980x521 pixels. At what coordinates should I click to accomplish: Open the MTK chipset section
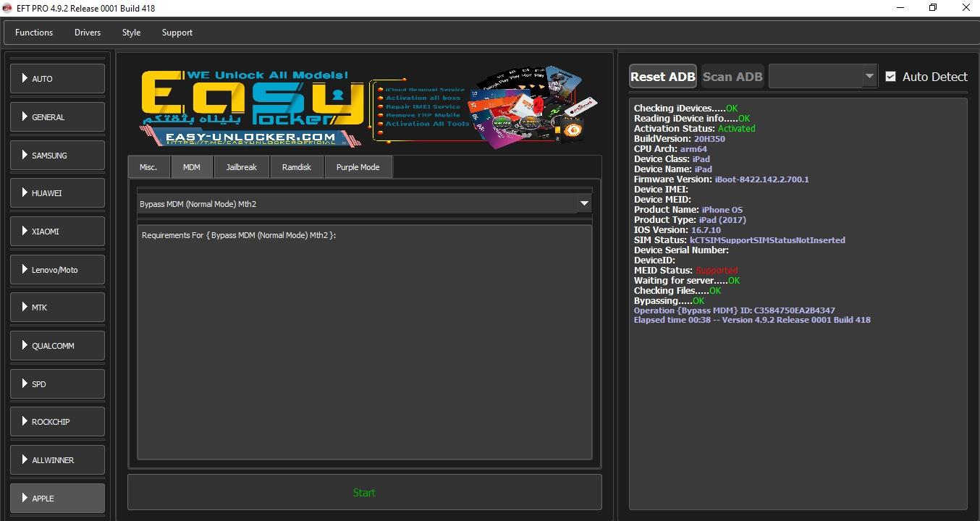coord(58,308)
